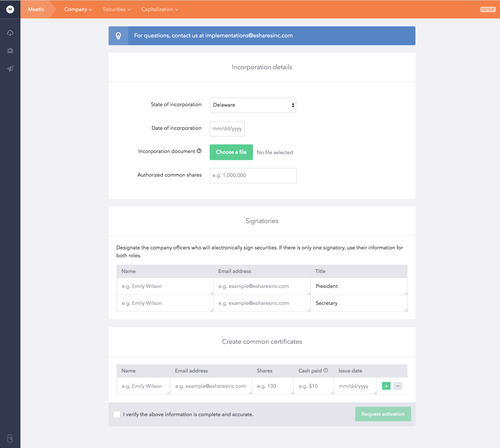The width and height of the screenshot is (500, 448).
Task: Open State of incorporation dropdown
Action: point(253,105)
